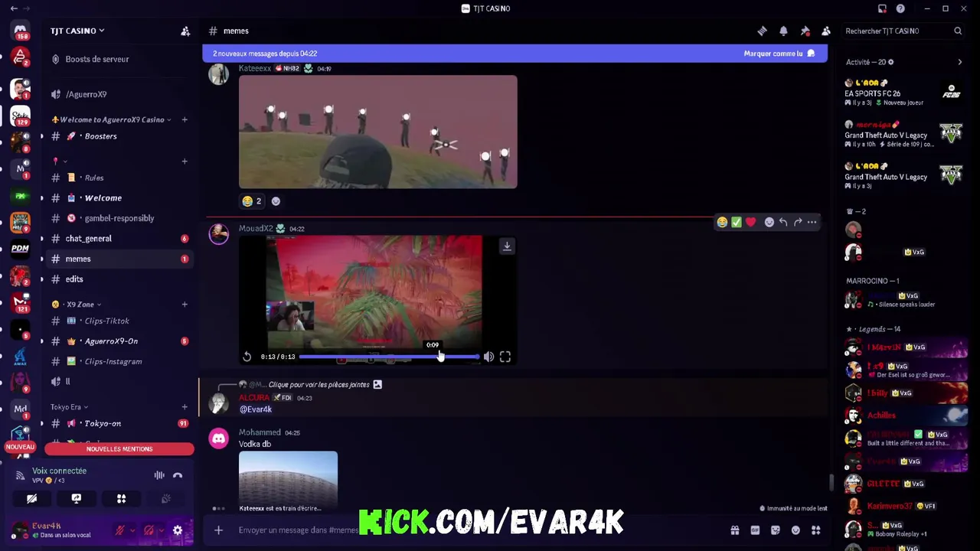Toggle noise suppression waveform icon
Image resolution: width=980 pixels, height=551 pixels.
click(x=159, y=475)
